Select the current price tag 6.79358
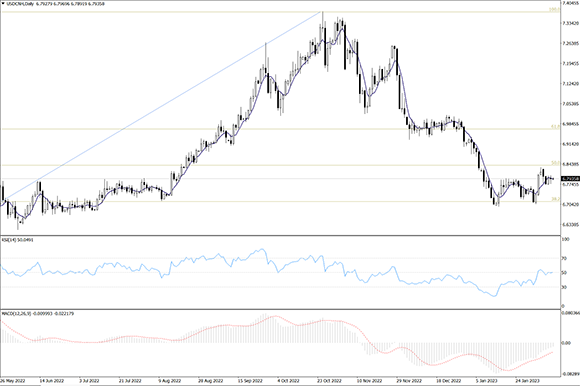Image resolution: width=580 pixels, height=386 pixels. 570,179
